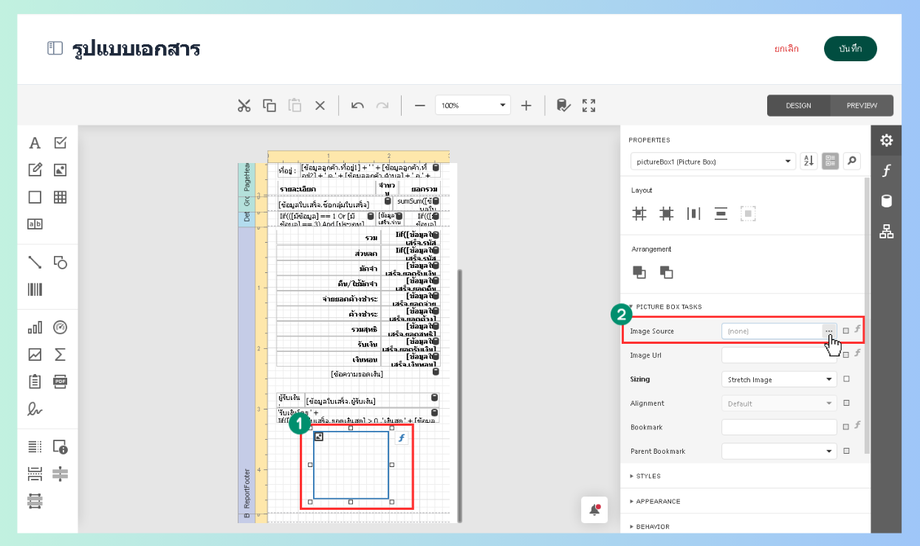The image size is (920, 546).
Task: Pick the Table tool from toolbox
Action: coord(60,197)
